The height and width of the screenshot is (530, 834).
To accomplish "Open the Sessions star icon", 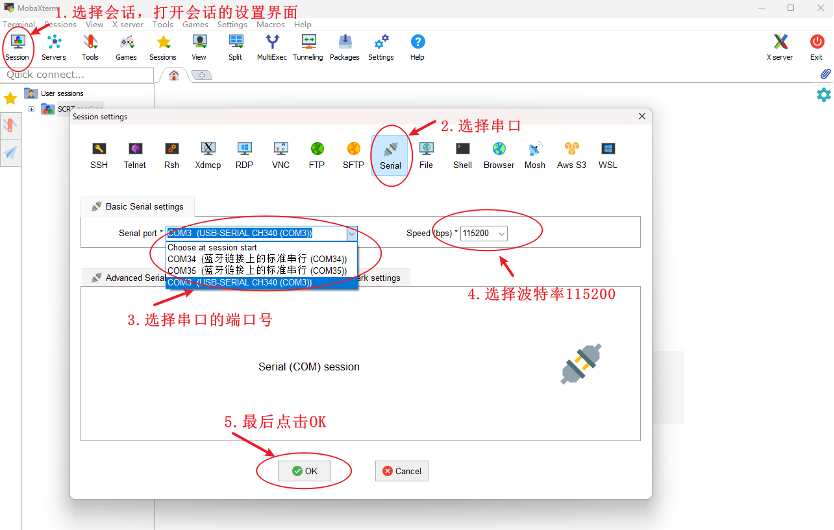I will tap(163, 47).
